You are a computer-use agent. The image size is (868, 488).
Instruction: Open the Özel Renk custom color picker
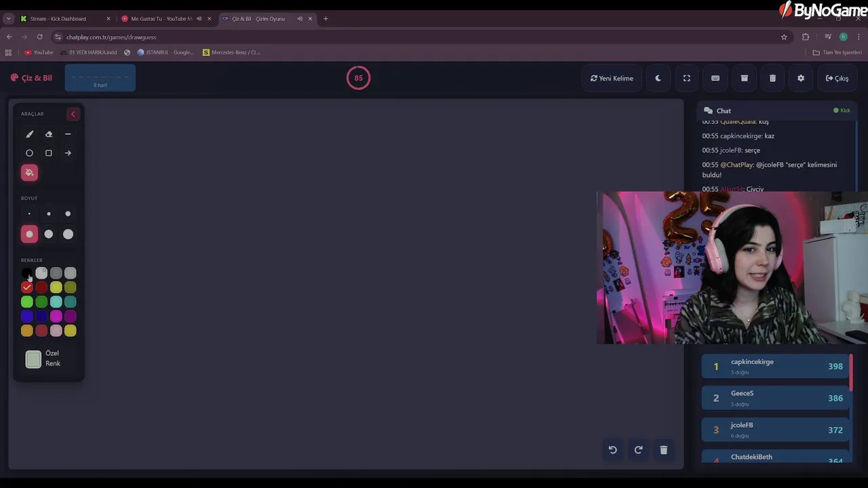pyautogui.click(x=33, y=359)
